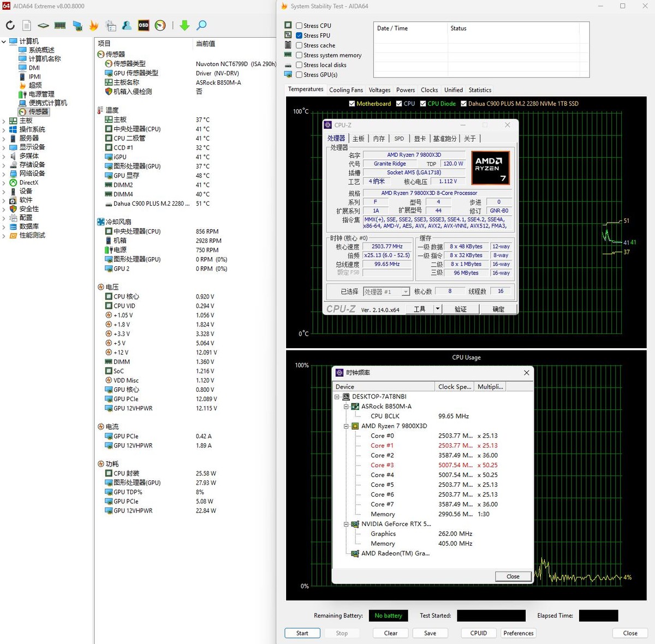The height and width of the screenshot is (644, 655).
Task: Disable the Stress FPU checkbox
Action: pos(299,35)
